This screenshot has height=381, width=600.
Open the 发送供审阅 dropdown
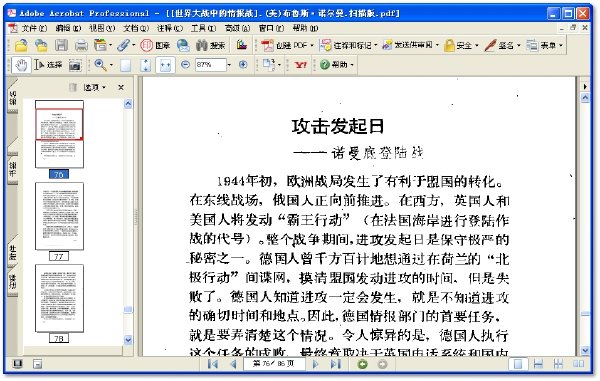pyautogui.click(x=437, y=46)
